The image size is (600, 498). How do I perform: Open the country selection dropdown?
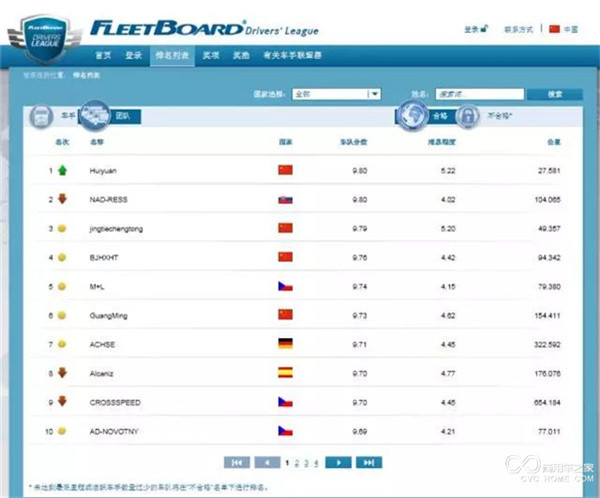pos(336,94)
